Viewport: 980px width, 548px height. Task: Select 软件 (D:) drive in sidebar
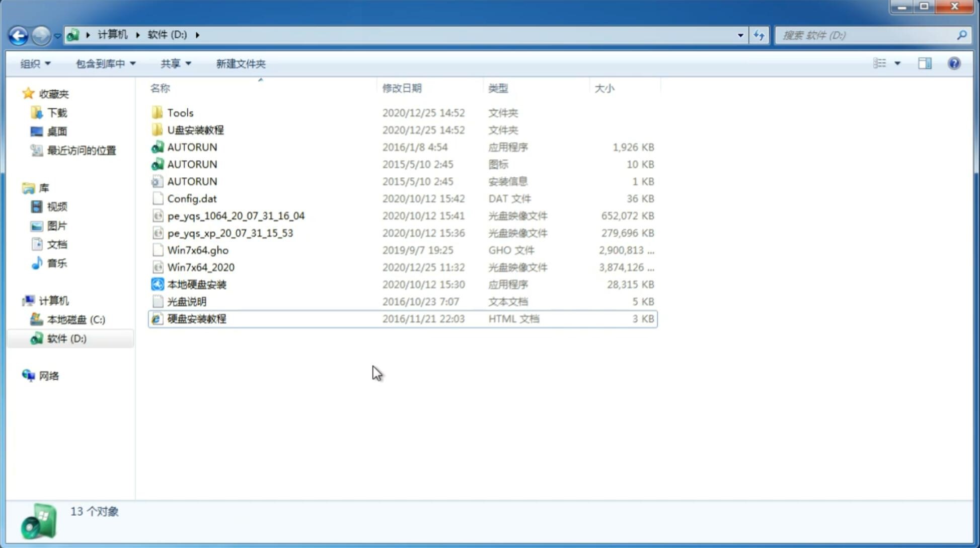pyautogui.click(x=66, y=338)
